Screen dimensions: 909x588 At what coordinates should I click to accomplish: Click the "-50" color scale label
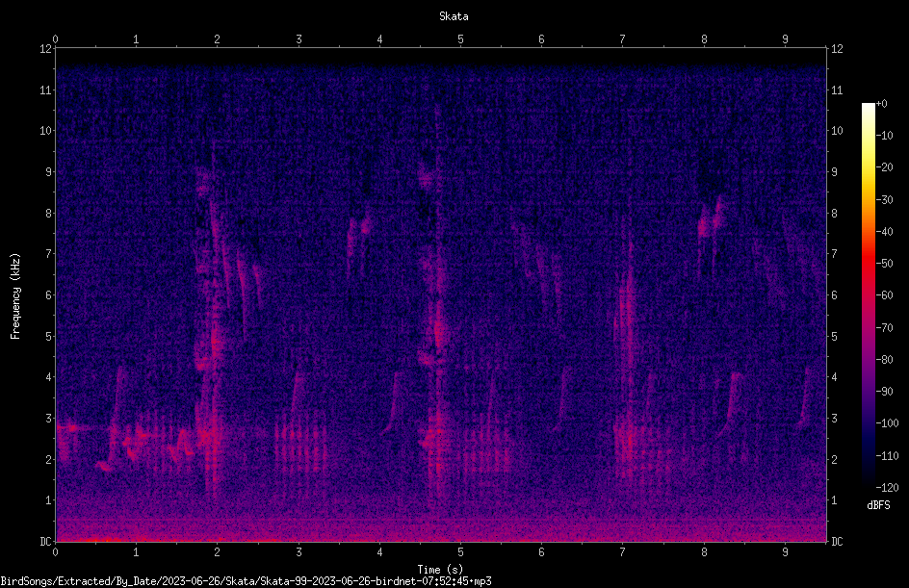click(884, 264)
